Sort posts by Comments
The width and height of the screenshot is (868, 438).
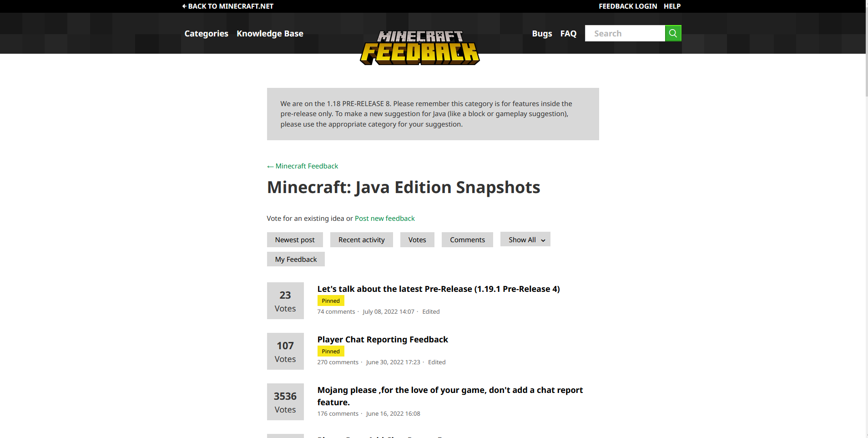point(467,240)
